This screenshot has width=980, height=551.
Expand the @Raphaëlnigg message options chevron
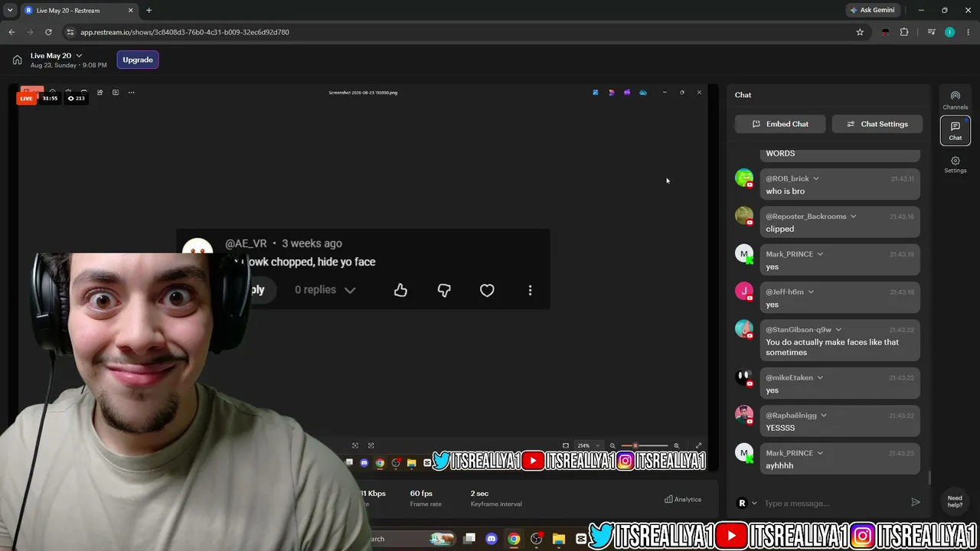coord(824,416)
